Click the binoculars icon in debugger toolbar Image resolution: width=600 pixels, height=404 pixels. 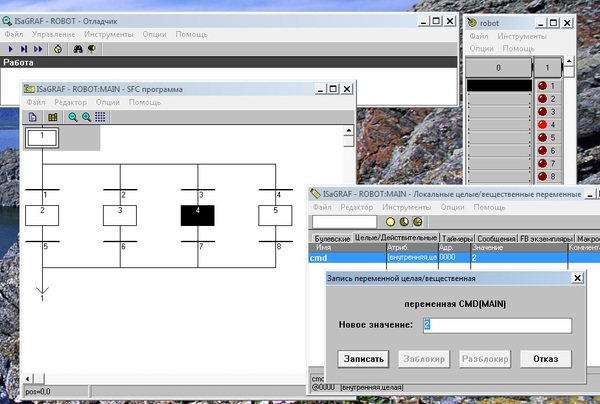(x=77, y=47)
